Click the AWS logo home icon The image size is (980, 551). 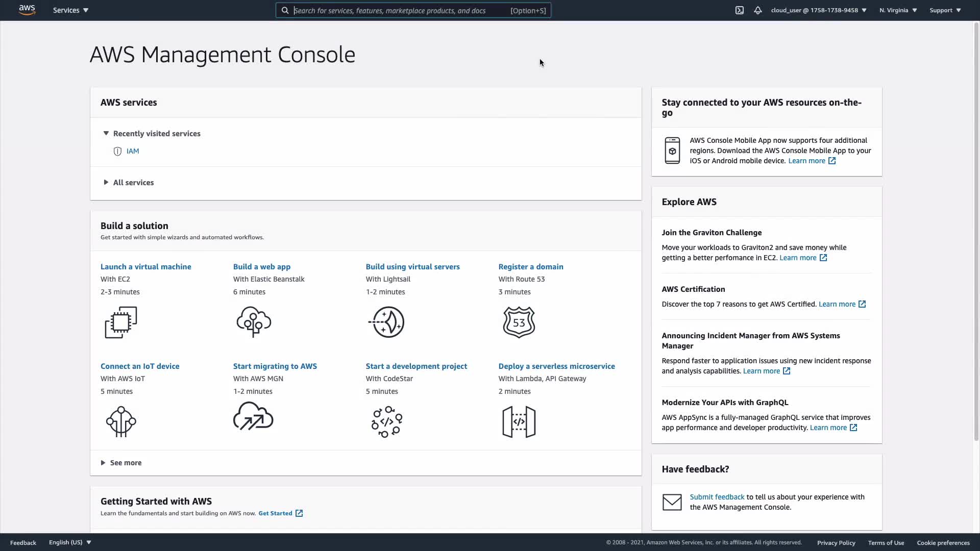(x=27, y=10)
